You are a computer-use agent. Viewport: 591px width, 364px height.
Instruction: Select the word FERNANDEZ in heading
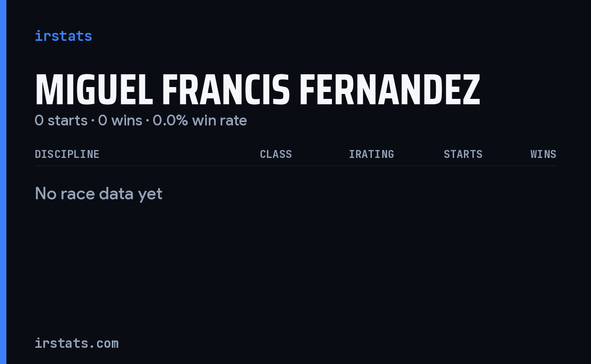tap(390, 91)
